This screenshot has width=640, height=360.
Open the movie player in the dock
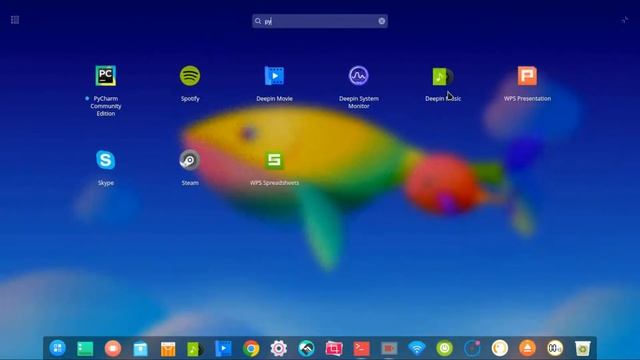click(223, 349)
